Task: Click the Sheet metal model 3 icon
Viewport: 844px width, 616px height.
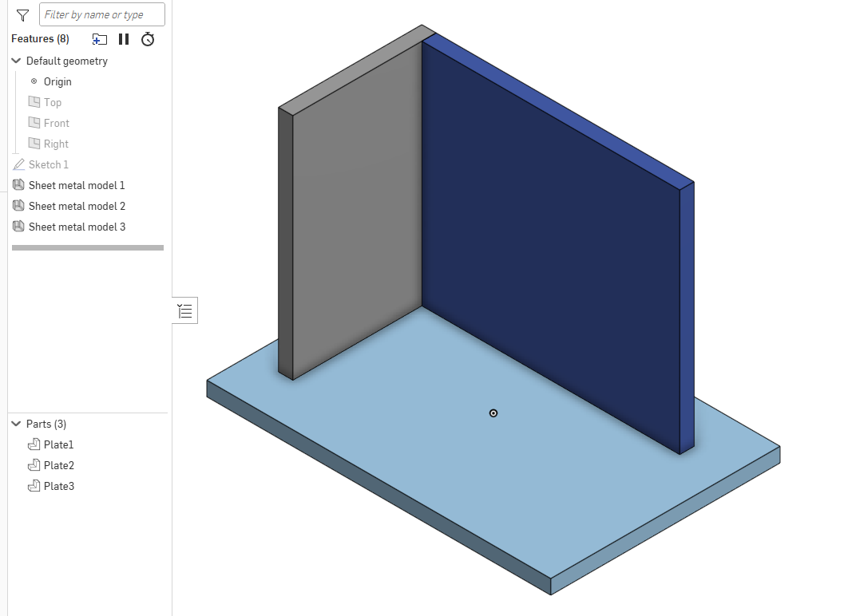Action: (18, 226)
